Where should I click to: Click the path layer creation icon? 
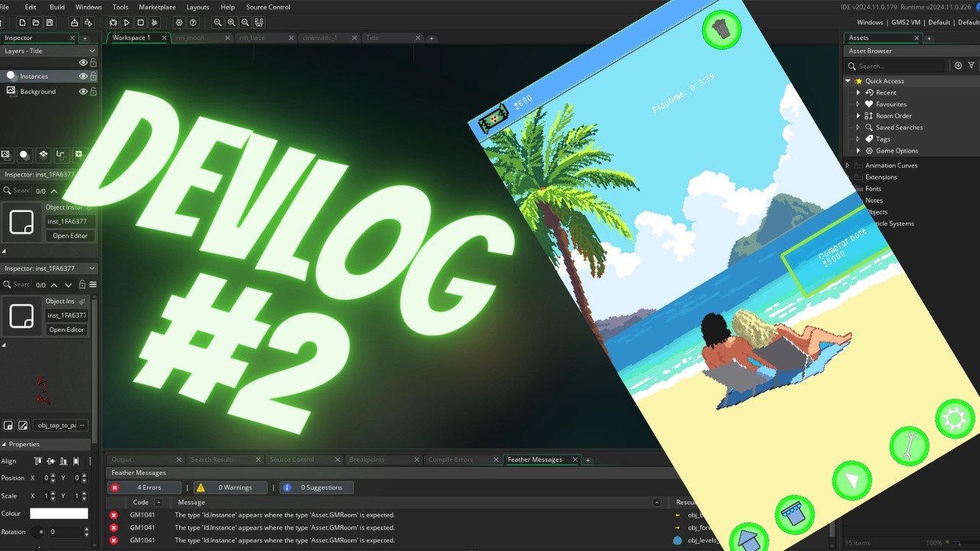60,155
